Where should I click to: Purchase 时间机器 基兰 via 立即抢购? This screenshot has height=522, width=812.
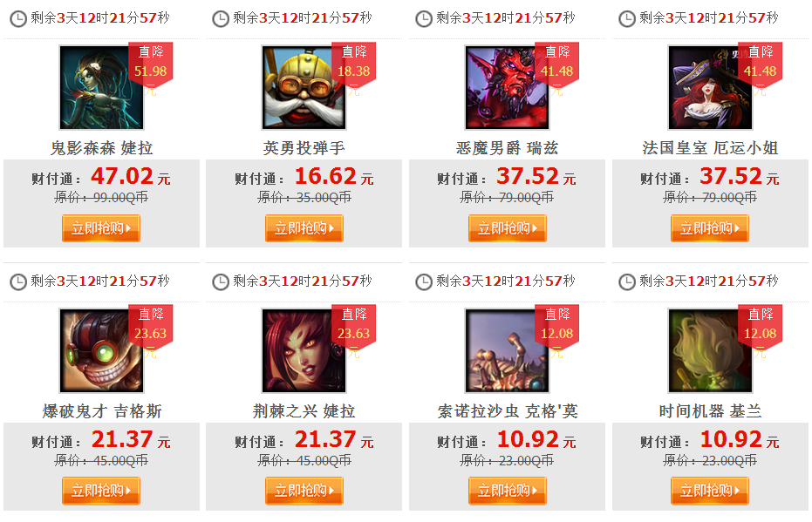click(x=709, y=491)
